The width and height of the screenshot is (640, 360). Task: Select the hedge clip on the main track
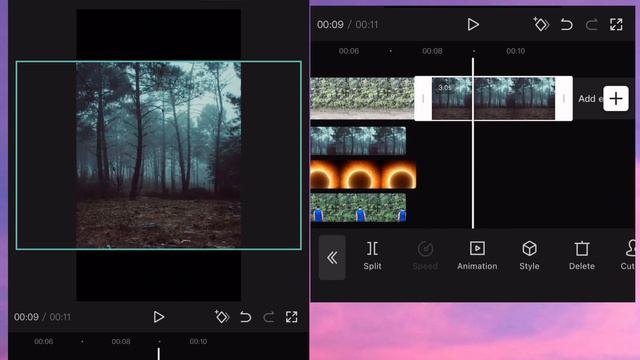click(x=362, y=98)
